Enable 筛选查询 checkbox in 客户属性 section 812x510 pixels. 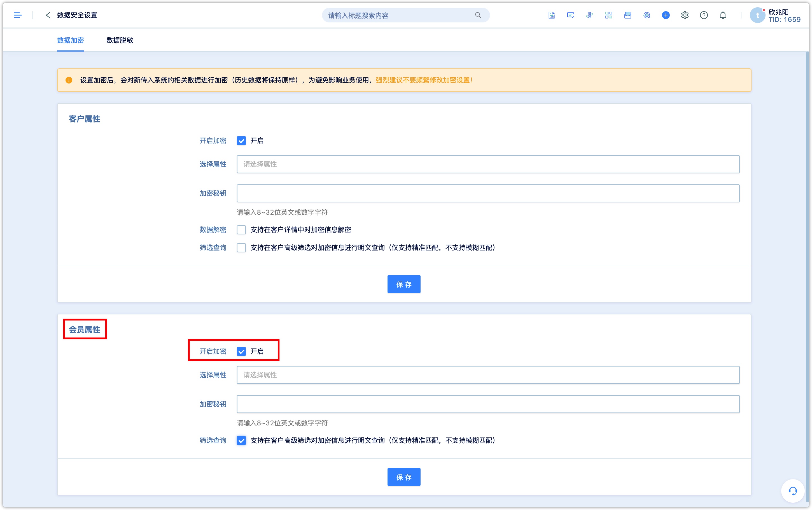tap(241, 248)
